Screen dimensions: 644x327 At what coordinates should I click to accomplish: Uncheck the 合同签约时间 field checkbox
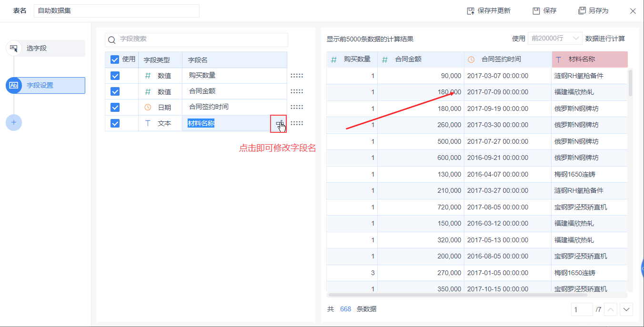click(115, 107)
